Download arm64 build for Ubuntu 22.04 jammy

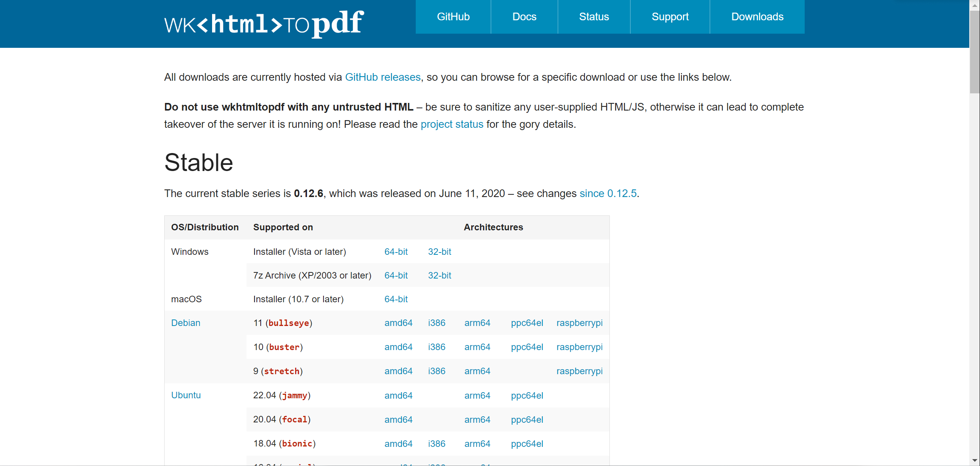tap(477, 395)
